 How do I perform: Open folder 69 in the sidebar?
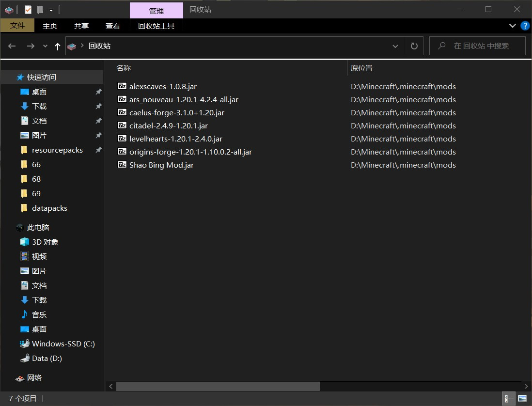[36, 194]
